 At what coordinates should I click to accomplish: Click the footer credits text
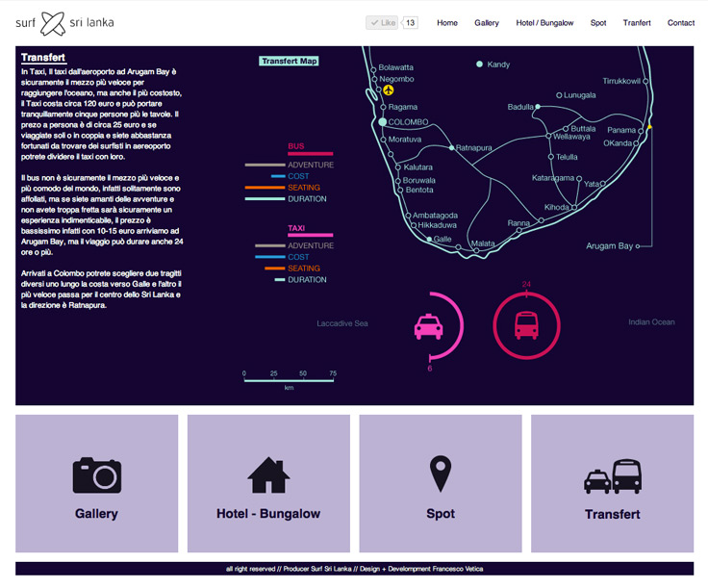354,569
